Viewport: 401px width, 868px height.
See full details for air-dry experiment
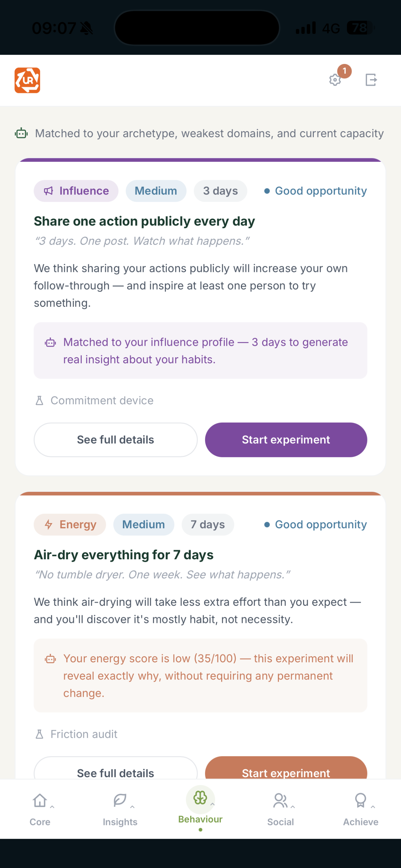pyautogui.click(x=116, y=768)
